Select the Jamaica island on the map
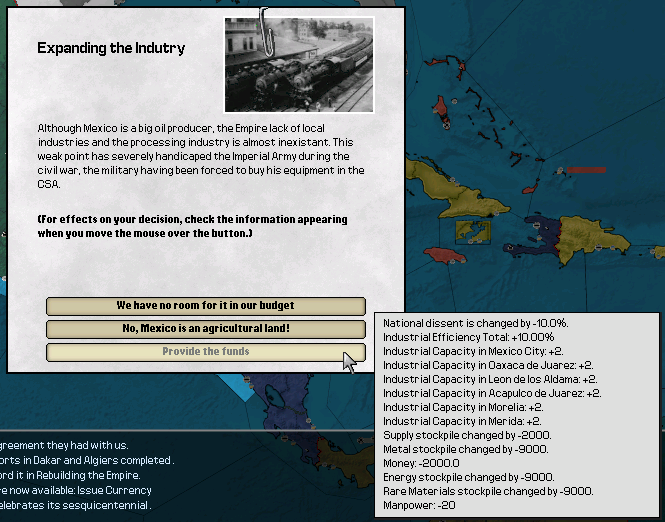This screenshot has height=522, width=665. [x=444, y=255]
